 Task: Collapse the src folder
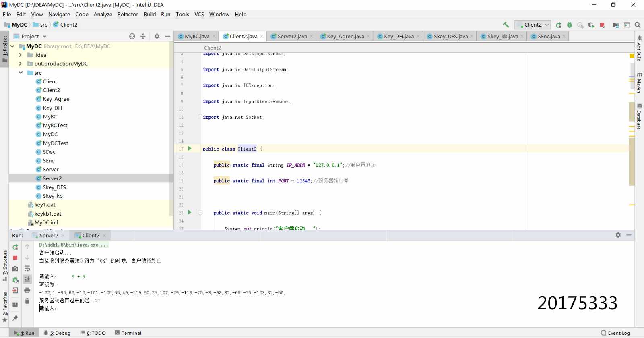[x=20, y=73]
